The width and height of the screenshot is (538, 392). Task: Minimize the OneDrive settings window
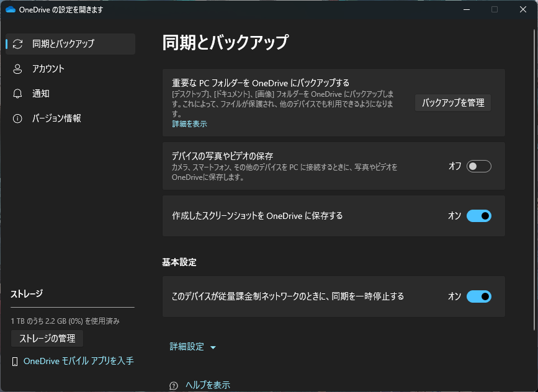(x=467, y=9)
